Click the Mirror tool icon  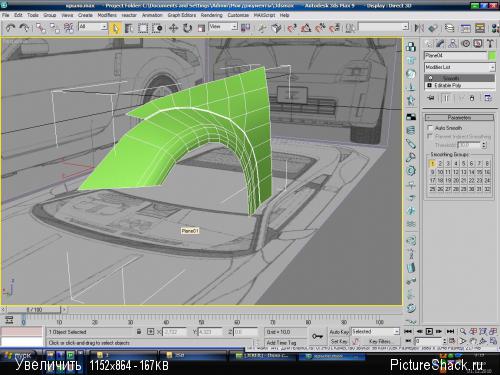[x=419, y=28]
